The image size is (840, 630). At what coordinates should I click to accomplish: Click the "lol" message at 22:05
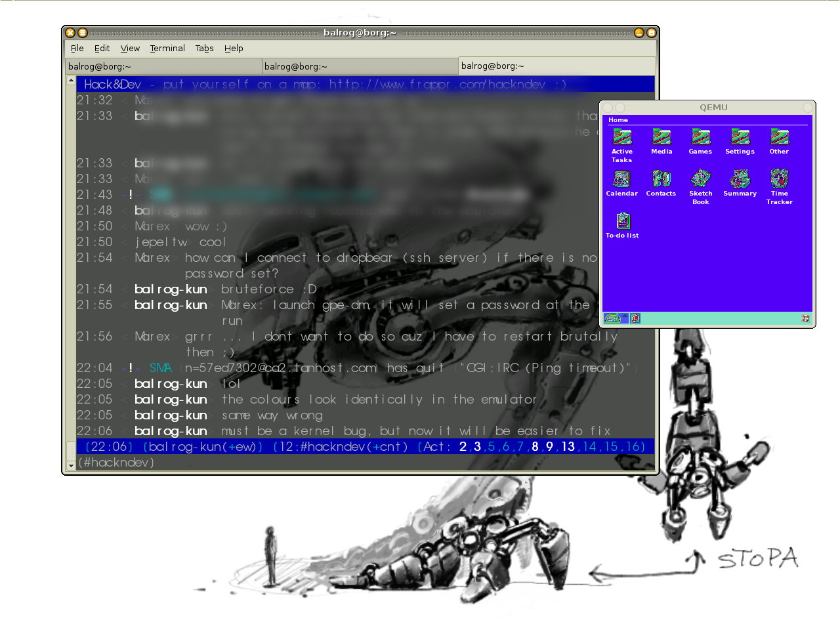[x=231, y=383]
